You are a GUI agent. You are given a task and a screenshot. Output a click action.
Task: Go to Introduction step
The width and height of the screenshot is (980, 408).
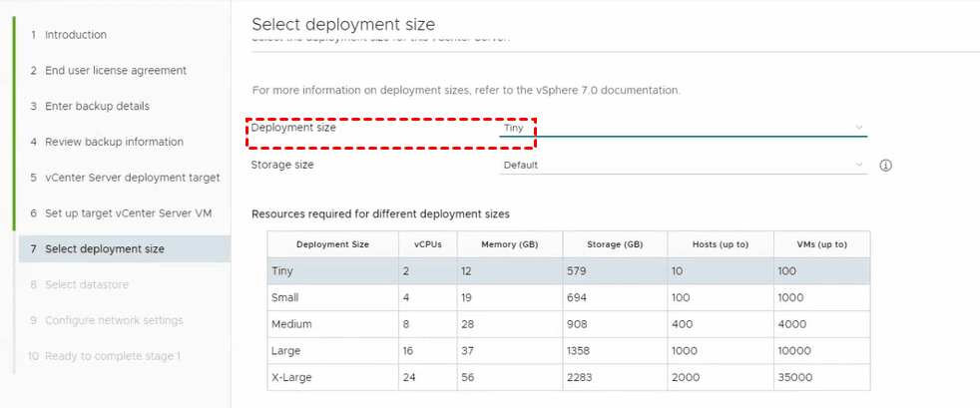coord(75,35)
